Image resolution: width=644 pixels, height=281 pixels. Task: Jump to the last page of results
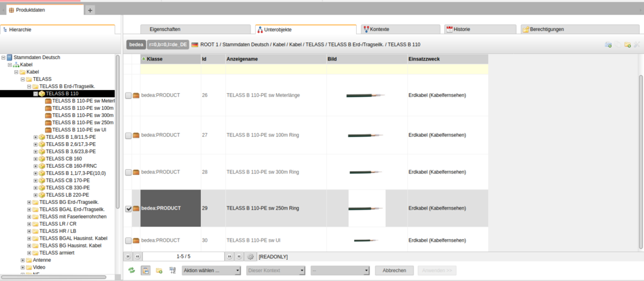(239, 257)
